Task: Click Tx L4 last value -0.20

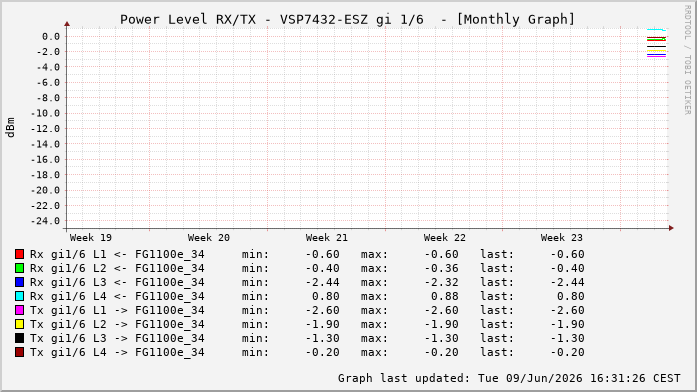Action: point(567,352)
